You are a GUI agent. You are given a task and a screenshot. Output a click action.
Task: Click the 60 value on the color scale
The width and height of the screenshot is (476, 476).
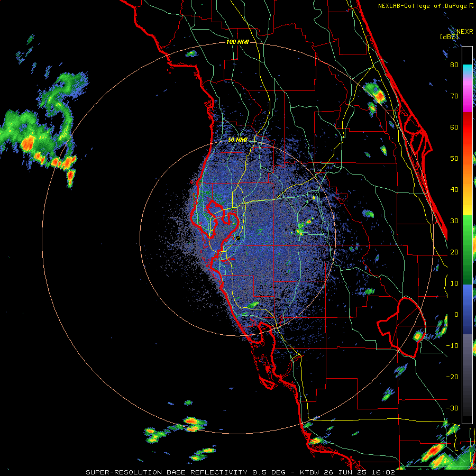click(454, 127)
